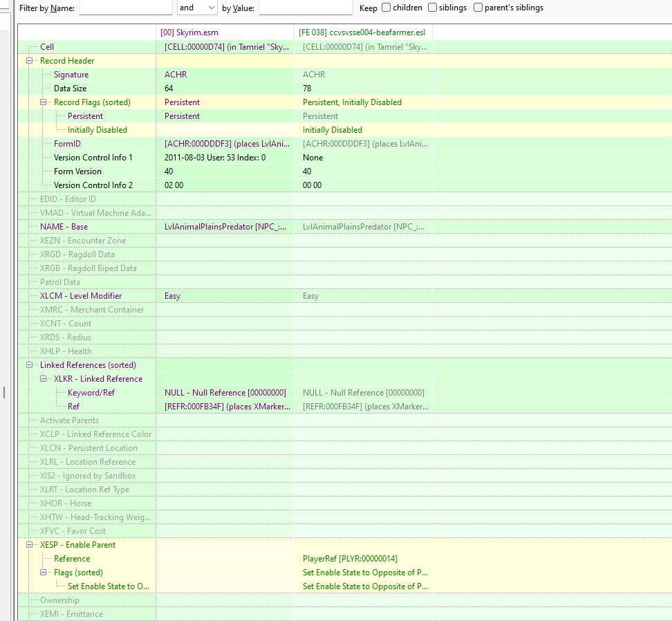Focus the filter by Value input field
Viewport: 672px width, 621px height.
pyautogui.click(x=306, y=8)
